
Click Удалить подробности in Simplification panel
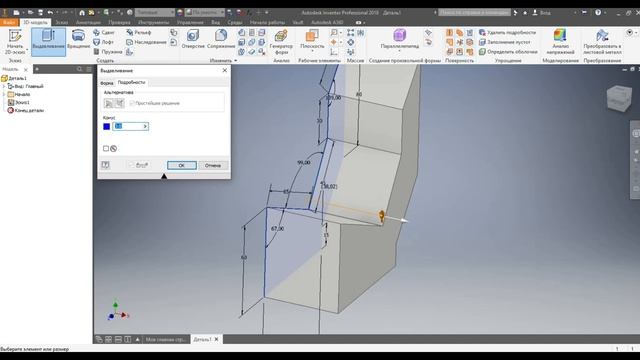tap(507, 32)
